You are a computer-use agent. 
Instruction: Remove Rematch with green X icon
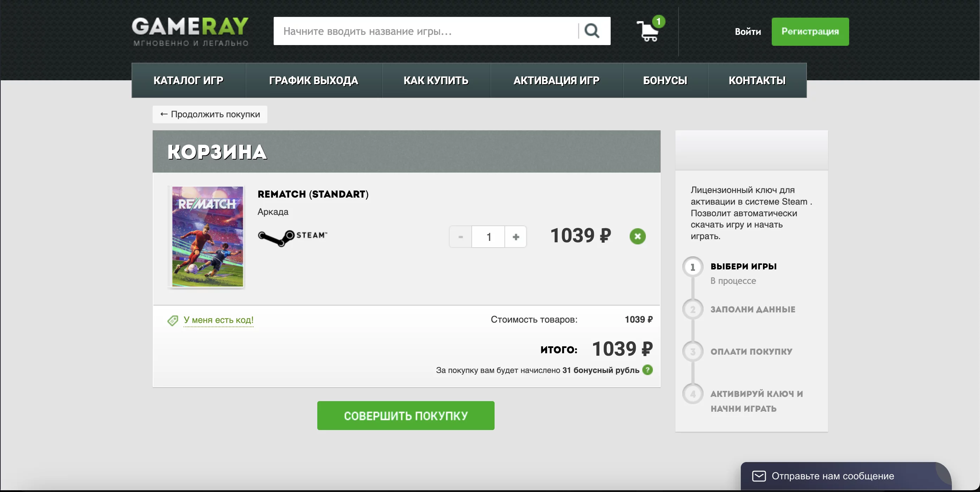(637, 236)
